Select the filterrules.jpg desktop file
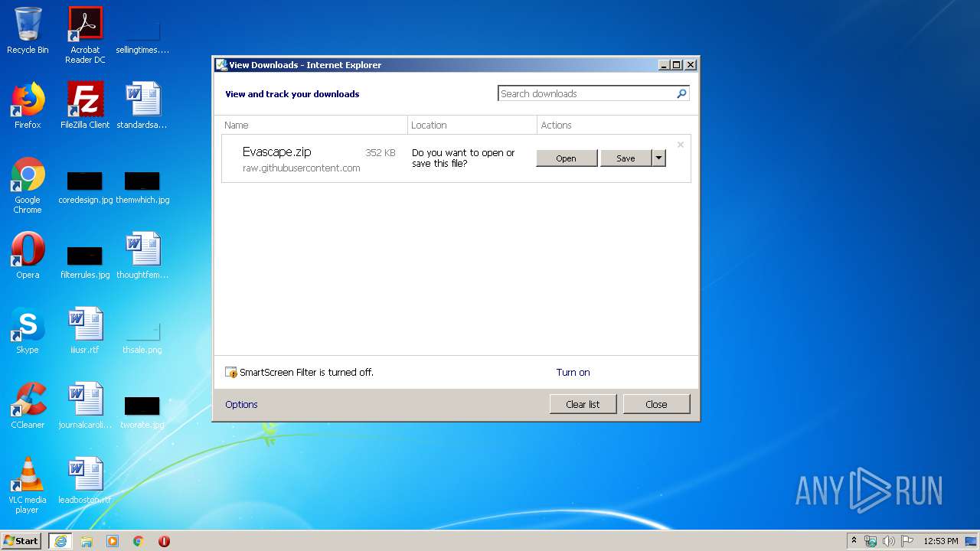The width and height of the screenshot is (980, 551). [x=85, y=263]
